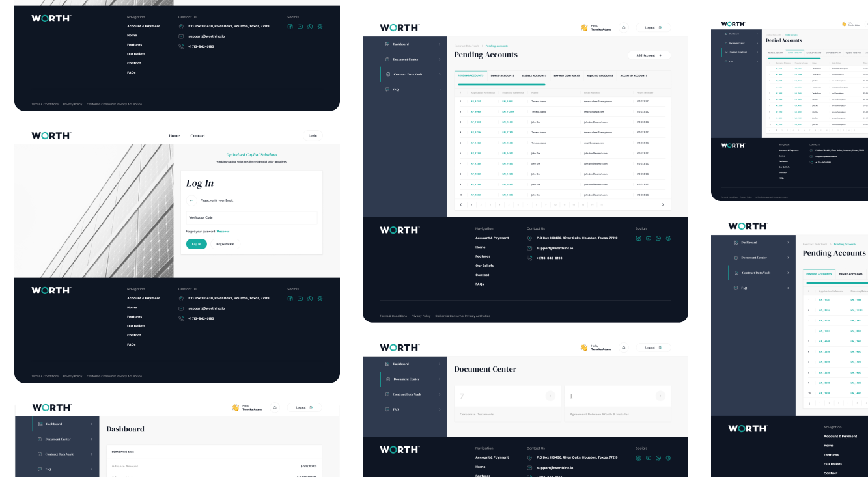Click the Document Center sidebar icon on the Document Center page
868x477 pixels.
point(387,379)
